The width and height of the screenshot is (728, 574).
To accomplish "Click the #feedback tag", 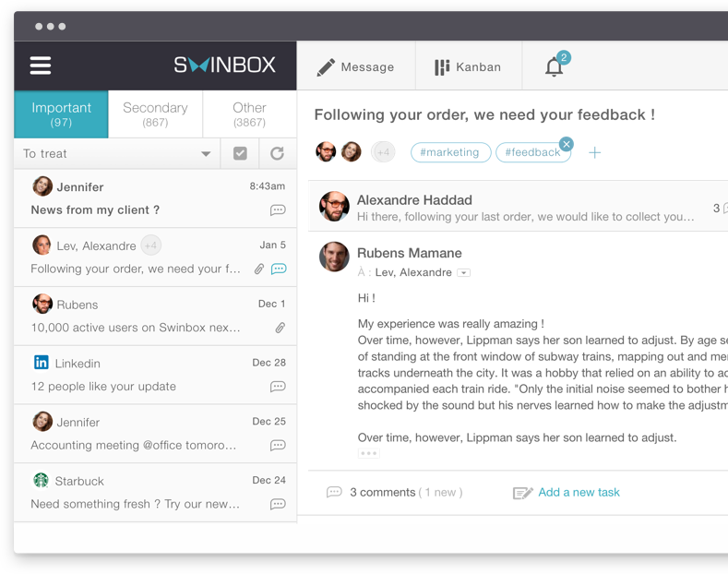I will click(x=532, y=152).
